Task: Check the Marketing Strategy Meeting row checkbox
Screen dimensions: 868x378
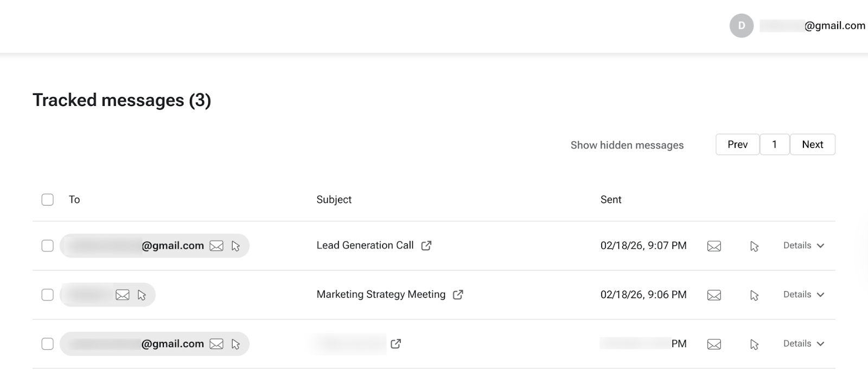Action: [48, 294]
